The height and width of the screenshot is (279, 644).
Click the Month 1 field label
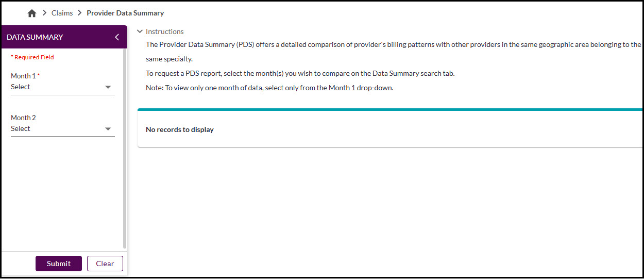[23, 76]
